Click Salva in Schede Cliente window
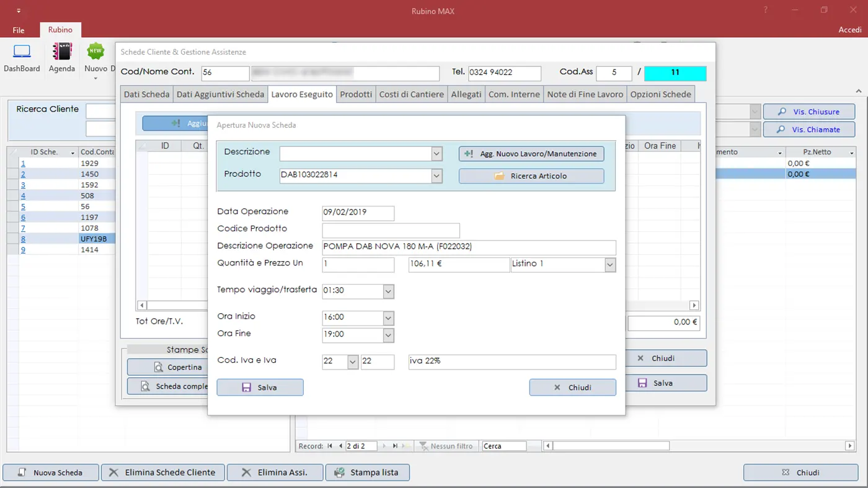Image resolution: width=868 pixels, height=488 pixels. (666, 383)
